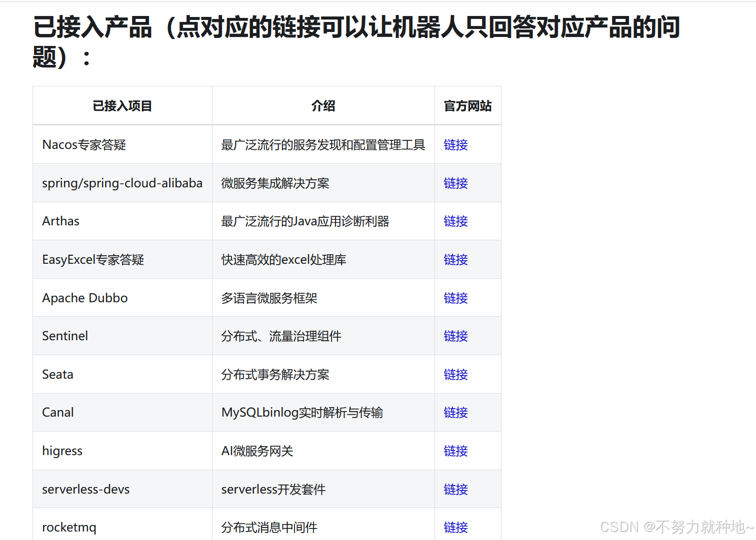This screenshot has width=756, height=540.
Task: Open the 链接 link in rocketmq row
Action: point(455,528)
